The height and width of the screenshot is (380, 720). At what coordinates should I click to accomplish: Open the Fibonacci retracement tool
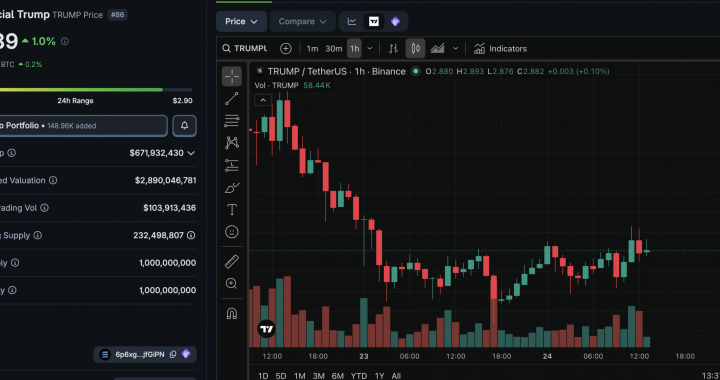[232, 121]
